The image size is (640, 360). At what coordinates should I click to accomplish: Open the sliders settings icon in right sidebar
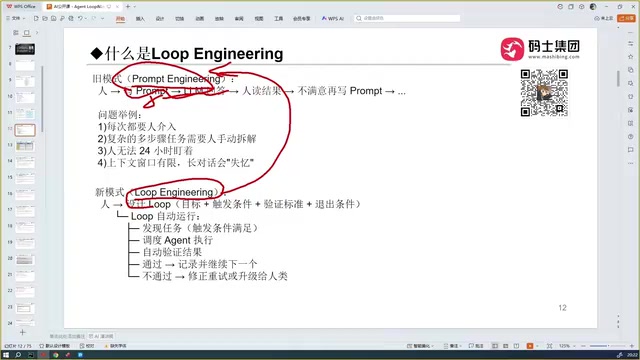[x=631, y=43]
